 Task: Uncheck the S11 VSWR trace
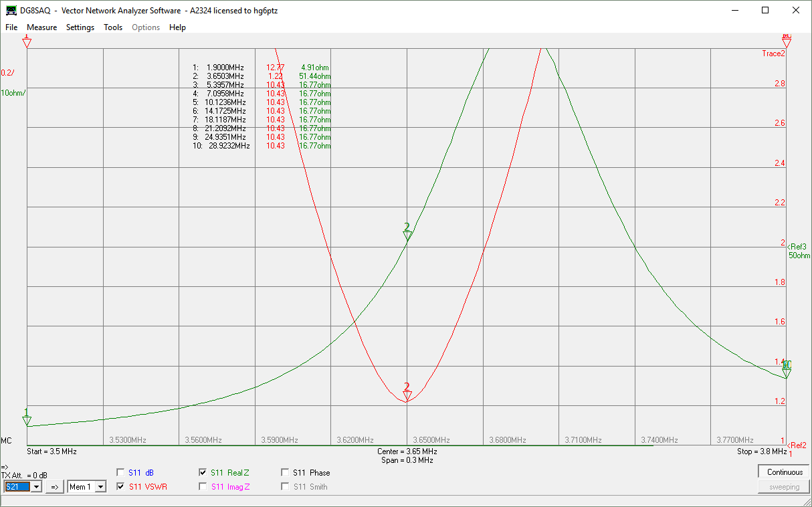click(x=120, y=487)
